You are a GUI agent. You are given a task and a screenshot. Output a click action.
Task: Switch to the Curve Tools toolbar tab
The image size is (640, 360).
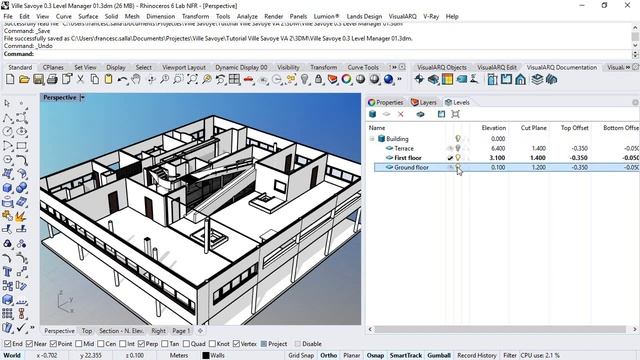tap(363, 67)
